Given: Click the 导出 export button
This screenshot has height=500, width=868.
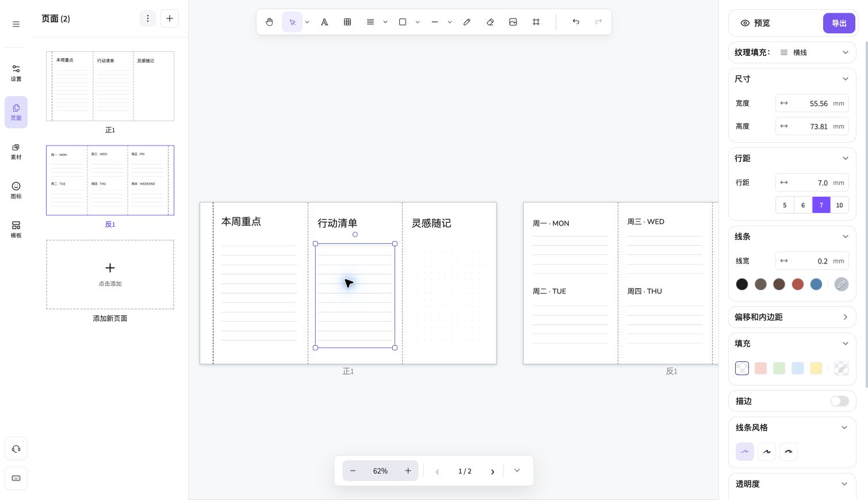Looking at the screenshot, I should pos(839,23).
